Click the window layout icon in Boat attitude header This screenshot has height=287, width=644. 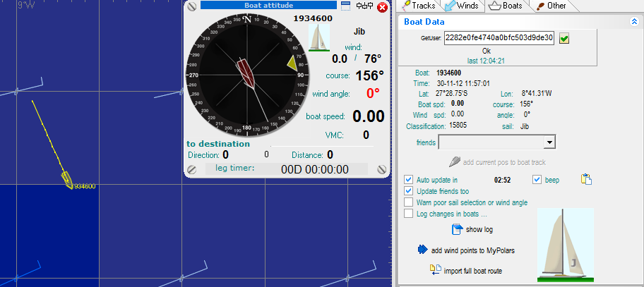(346, 6)
